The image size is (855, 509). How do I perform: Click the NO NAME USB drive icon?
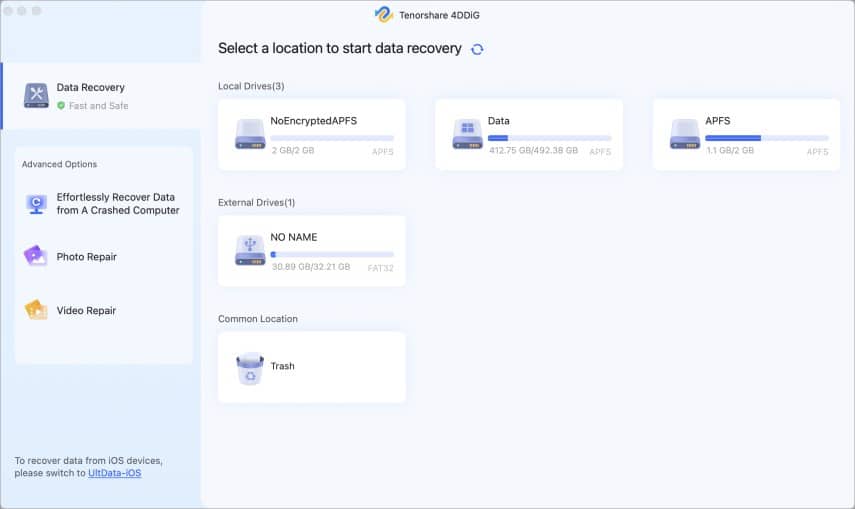[250, 250]
